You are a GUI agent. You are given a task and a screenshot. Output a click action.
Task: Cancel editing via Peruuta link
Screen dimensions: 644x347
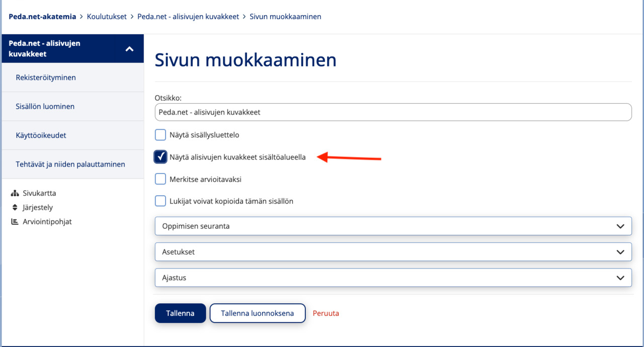(326, 313)
